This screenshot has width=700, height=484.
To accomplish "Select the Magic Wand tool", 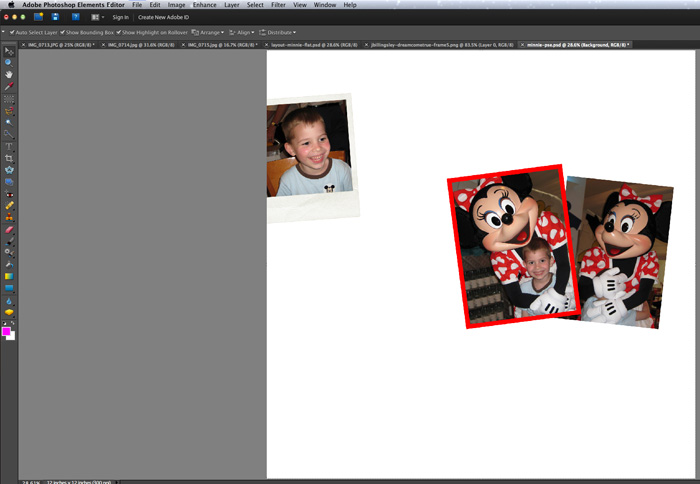I will 8,122.
